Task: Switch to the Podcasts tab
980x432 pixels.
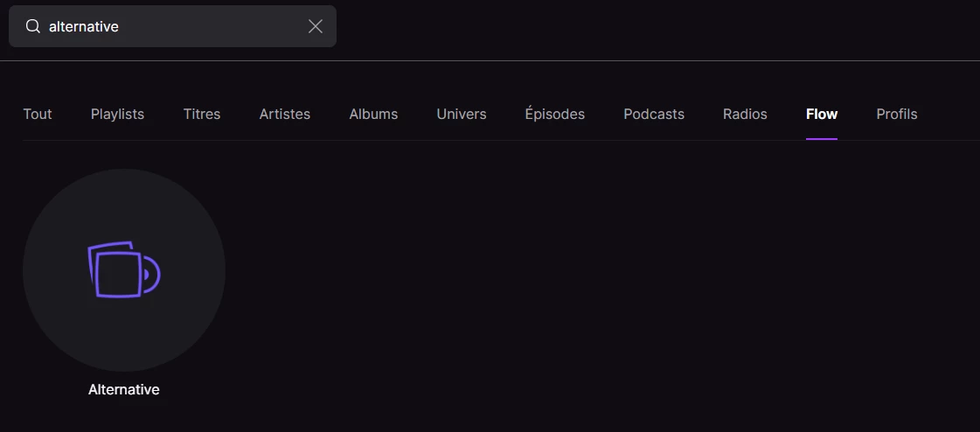Action: point(654,114)
